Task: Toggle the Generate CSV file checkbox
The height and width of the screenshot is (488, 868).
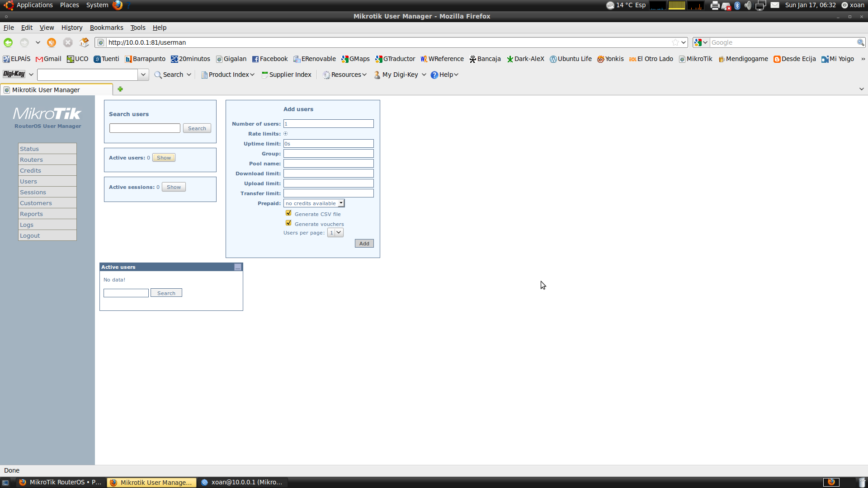Action: point(288,213)
